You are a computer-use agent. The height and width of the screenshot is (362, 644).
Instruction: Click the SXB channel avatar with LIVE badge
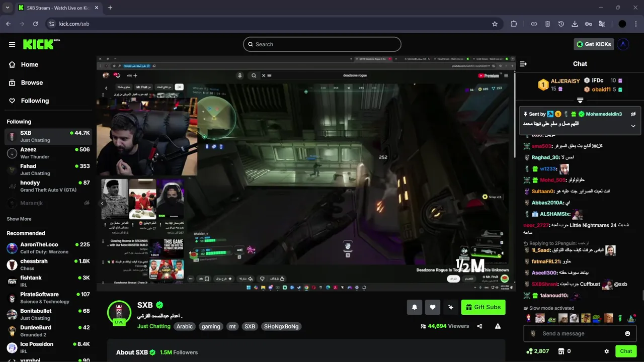[x=119, y=313]
